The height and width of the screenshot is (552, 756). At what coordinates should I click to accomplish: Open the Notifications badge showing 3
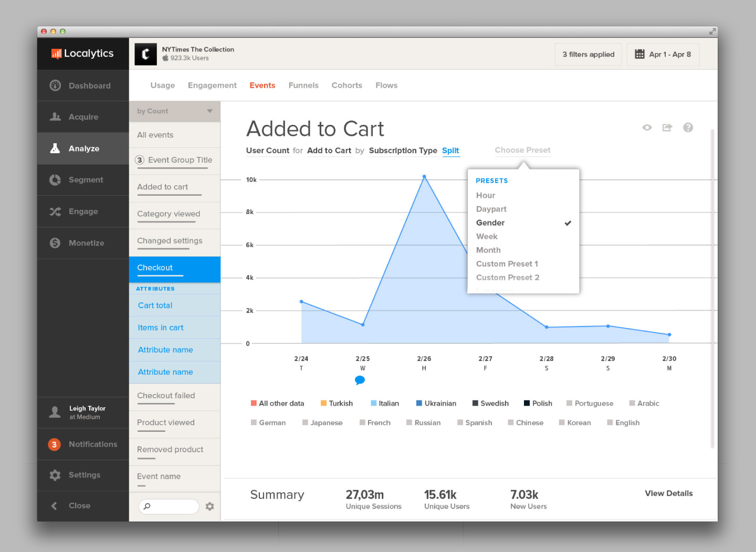tap(54, 444)
